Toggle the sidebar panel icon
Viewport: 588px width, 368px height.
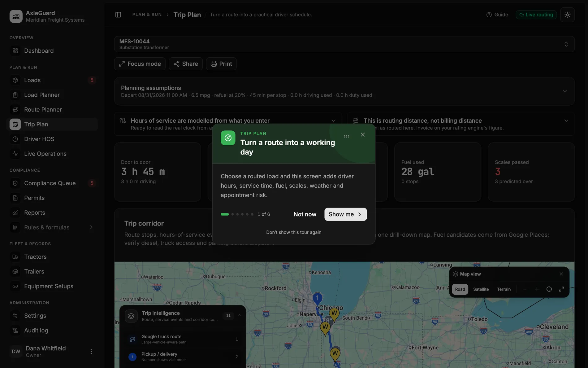click(x=118, y=15)
